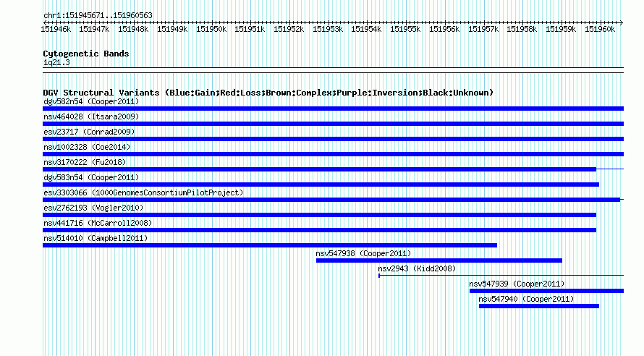Click the nsv1002328 (Coe2014) label
Image resolution: width=644 pixels, height=356 pixels.
(87, 147)
